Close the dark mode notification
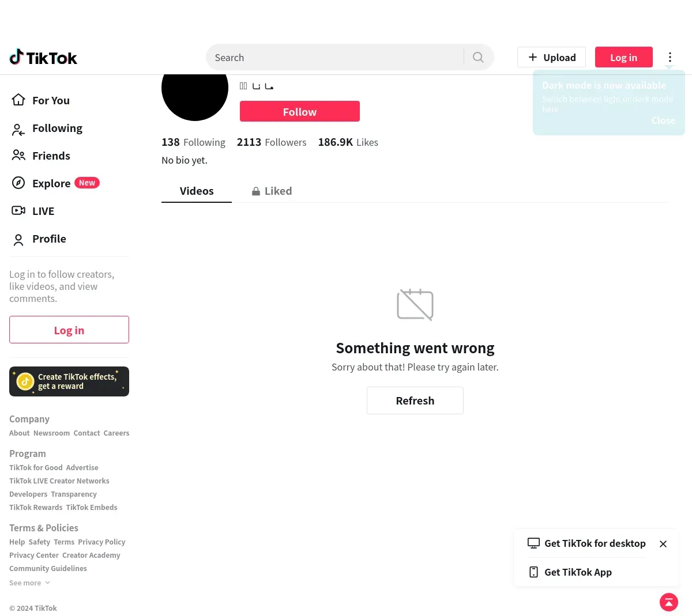 coord(663,120)
